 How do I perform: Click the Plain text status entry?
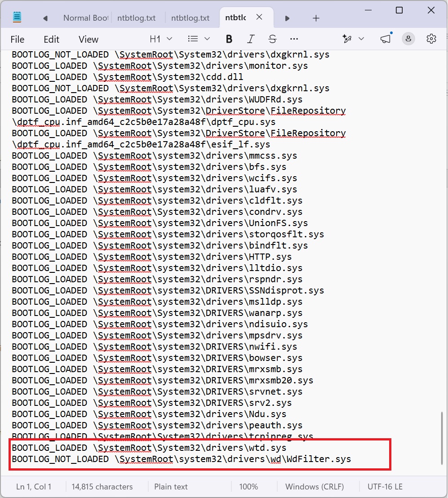(x=171, y=487)
